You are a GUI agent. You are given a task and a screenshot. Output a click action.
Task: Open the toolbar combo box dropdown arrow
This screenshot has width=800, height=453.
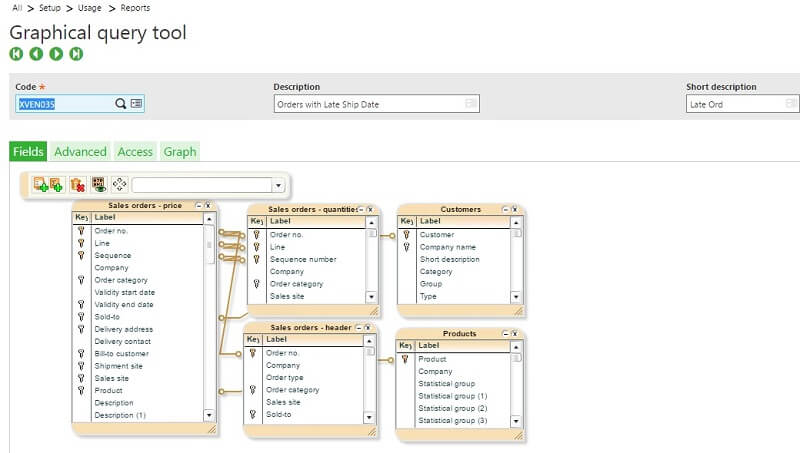tap(279, 185)
